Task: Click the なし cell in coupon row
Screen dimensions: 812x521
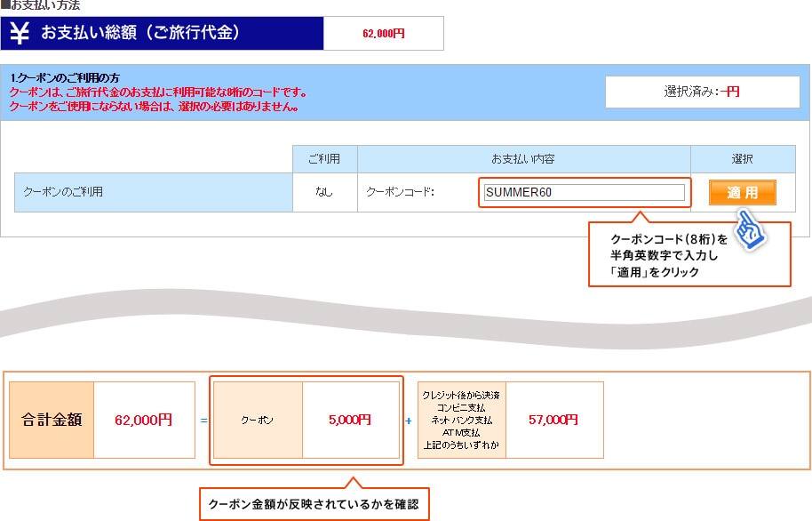Action: click(x=324, y=192)
